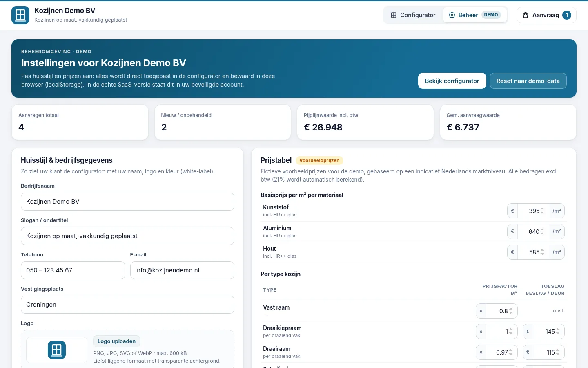Click the Bekijk configurator button
The image size is (588, 368).
coord(452,81)
